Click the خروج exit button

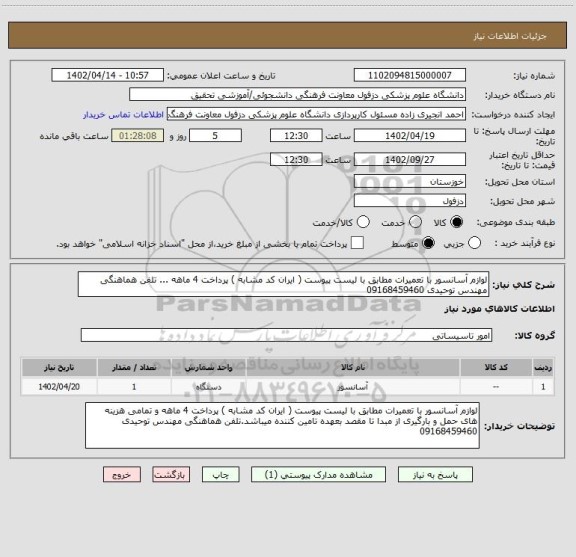(x=122, y=475)
